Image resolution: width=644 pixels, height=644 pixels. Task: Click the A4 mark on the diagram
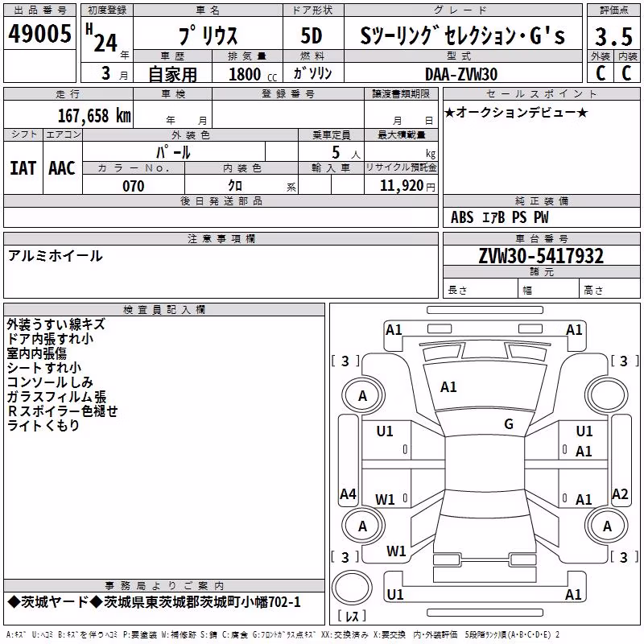point(348,493)
